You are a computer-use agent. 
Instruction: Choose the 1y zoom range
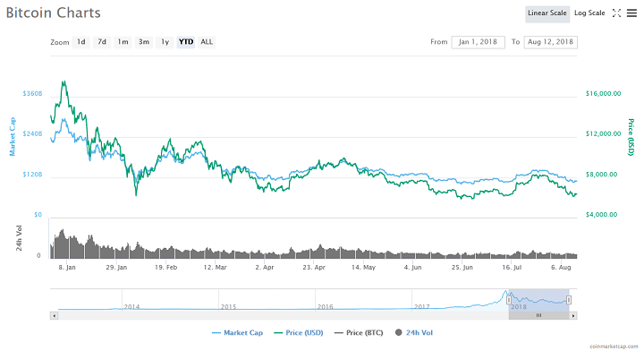tap(165, 42)
